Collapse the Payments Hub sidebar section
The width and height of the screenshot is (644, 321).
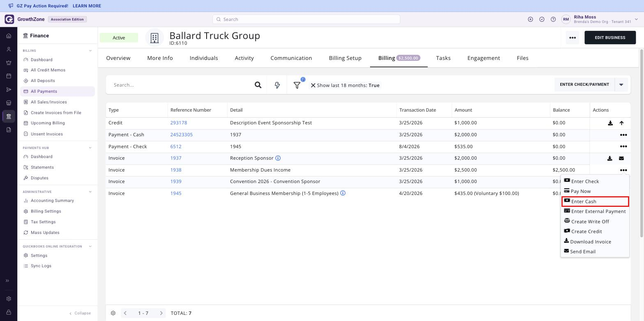pos(90,148)
